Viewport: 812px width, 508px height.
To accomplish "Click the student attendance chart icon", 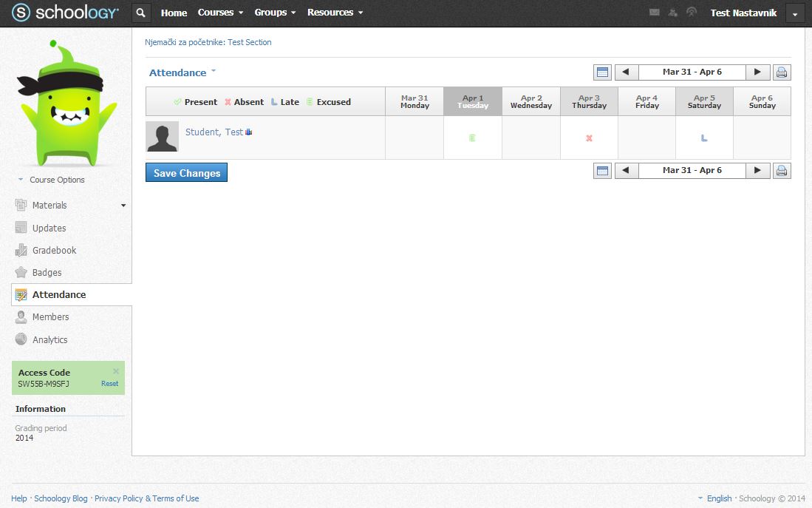I will [x=249, y=132].
